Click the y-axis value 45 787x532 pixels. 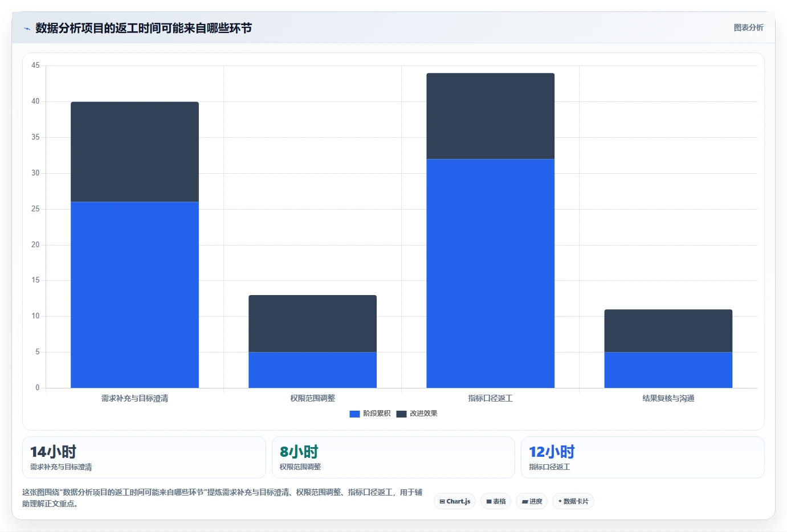coord(35,66)
